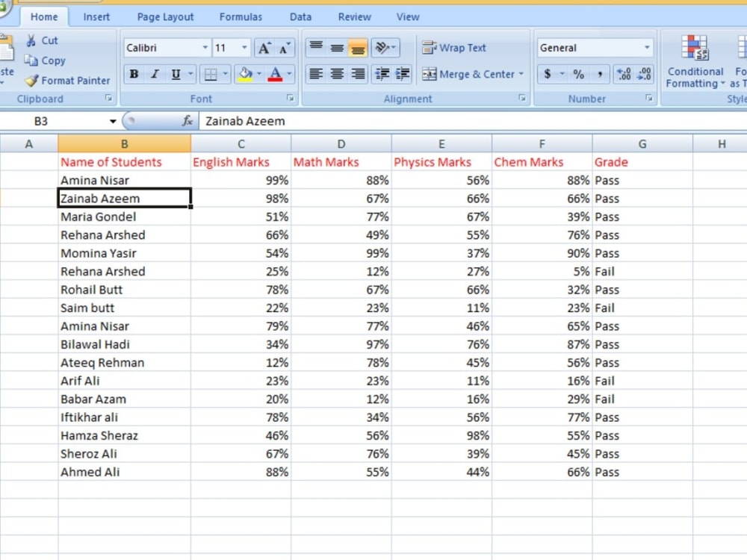The width and height of the screenshot is (747, 560).
Task: Set Bottom Align vertical alignment
Action: point(358,48)
